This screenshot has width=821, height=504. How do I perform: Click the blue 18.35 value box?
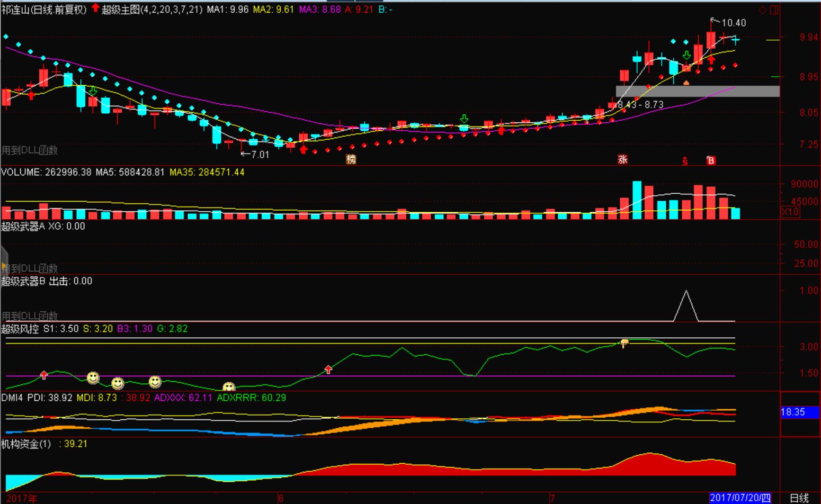click(800, 412)
